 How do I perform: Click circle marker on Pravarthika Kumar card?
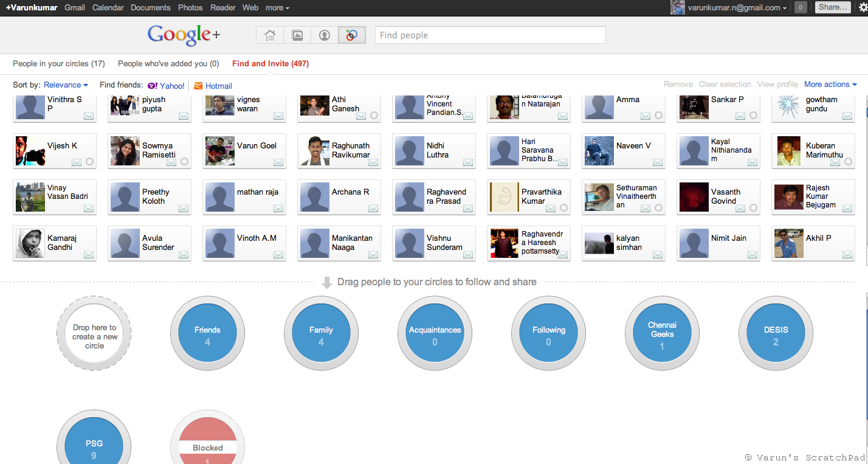563,208
